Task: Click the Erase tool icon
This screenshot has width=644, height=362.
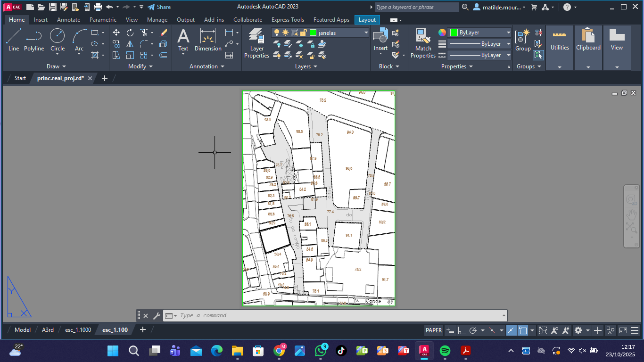Action: 163,33
